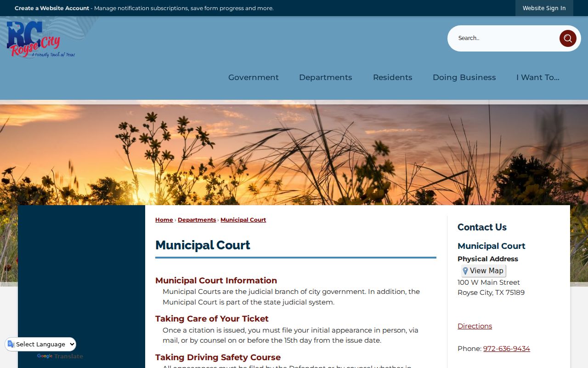Open the Government menu
The height and width of the screenshot is (368, 588).
(x=254, y=77)
